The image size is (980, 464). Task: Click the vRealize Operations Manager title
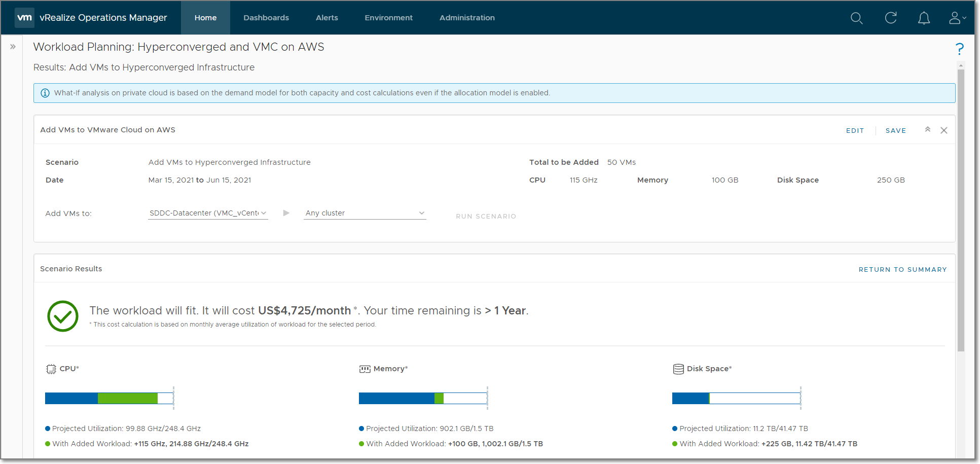(103, 18)
